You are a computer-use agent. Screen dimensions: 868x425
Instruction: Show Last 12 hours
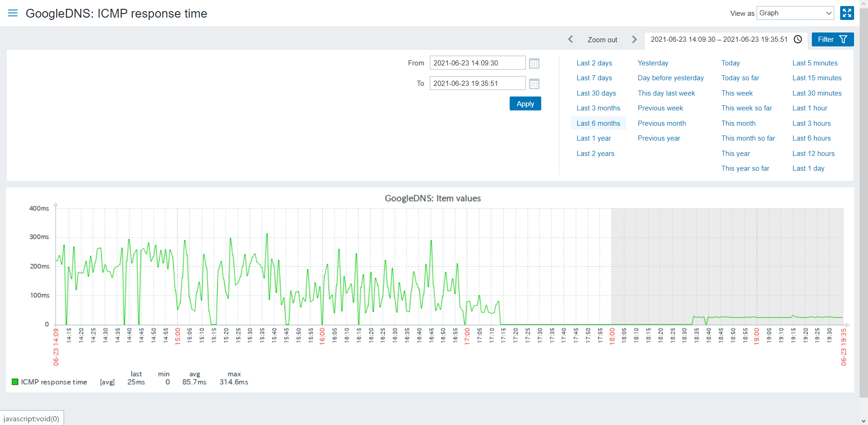(x=814, y=154)
